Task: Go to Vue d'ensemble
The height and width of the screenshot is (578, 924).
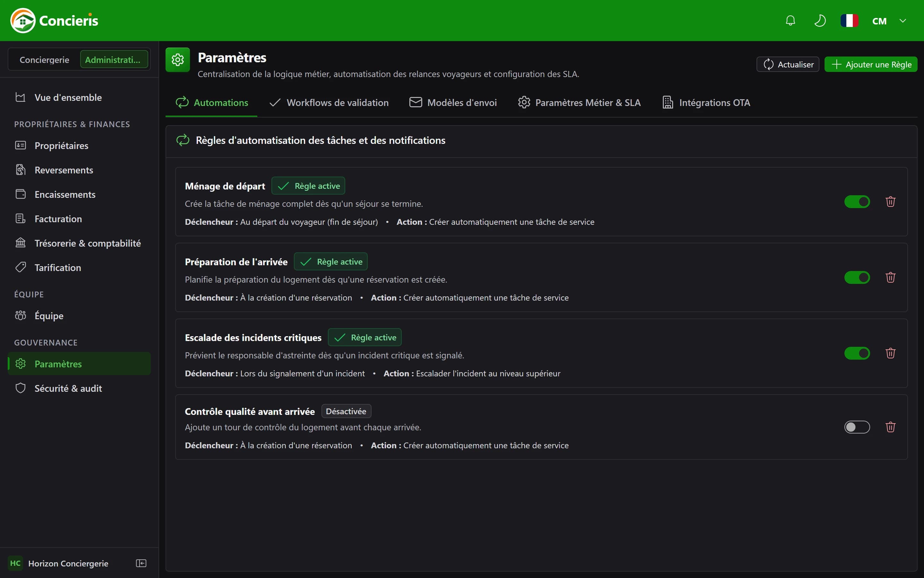Action: point(79,98)
